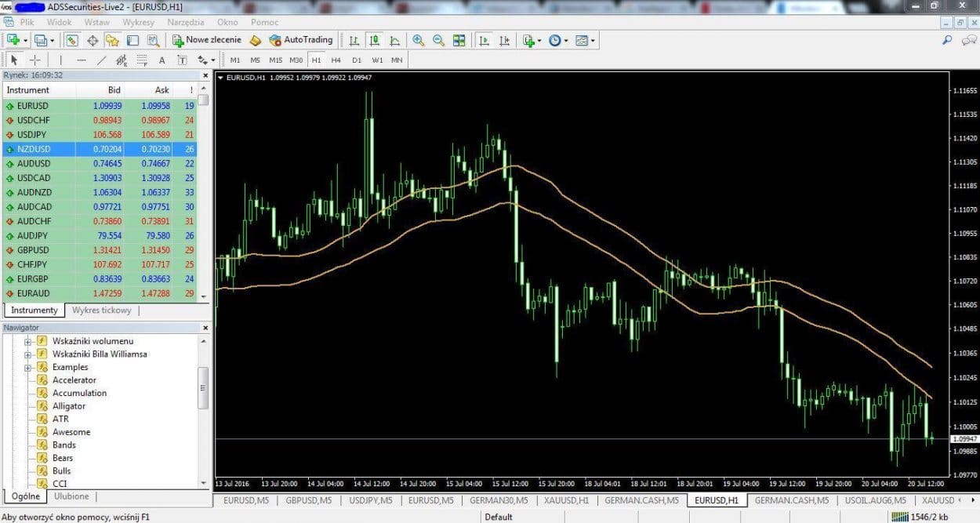
Task: Open the Profiles toolbar icon
Action: click(x=39, y=40)
